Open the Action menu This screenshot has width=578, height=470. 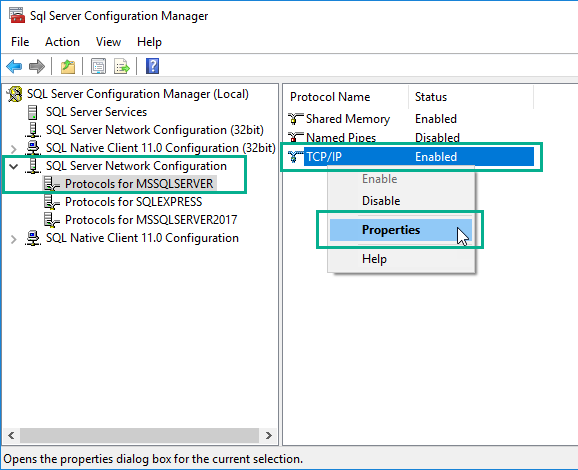click(62, 42)
